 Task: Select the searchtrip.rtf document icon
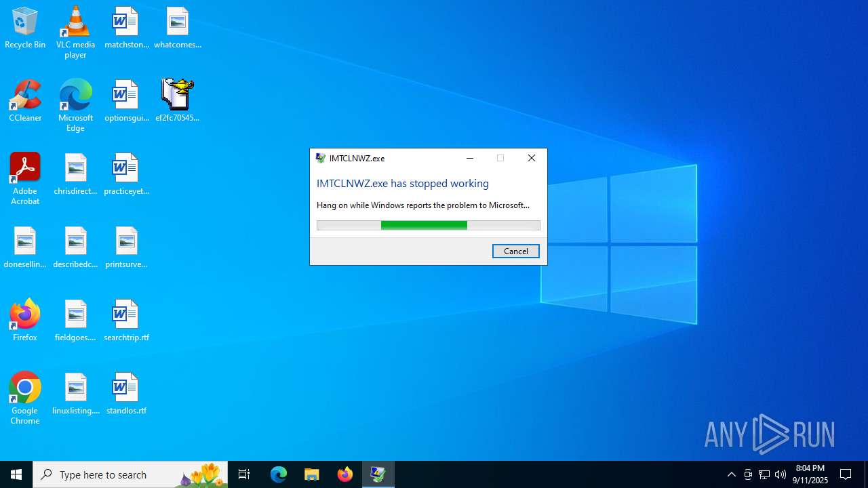(126, 321)
